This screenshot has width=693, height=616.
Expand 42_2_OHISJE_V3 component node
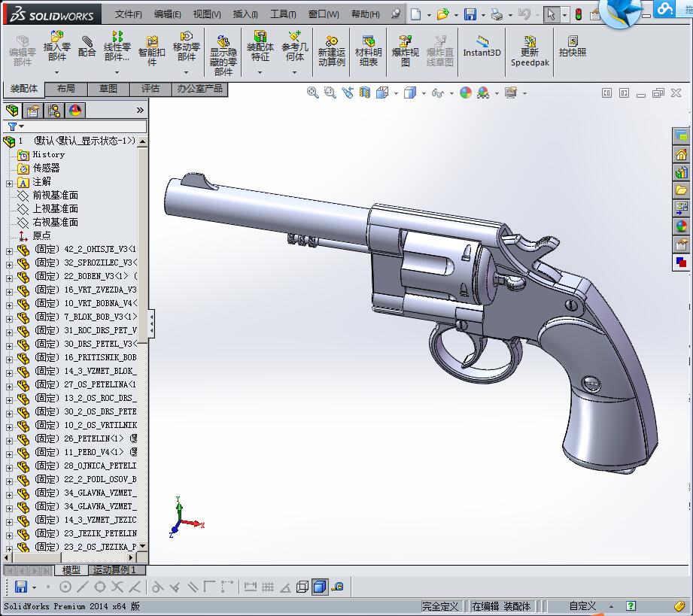[9, 251]
